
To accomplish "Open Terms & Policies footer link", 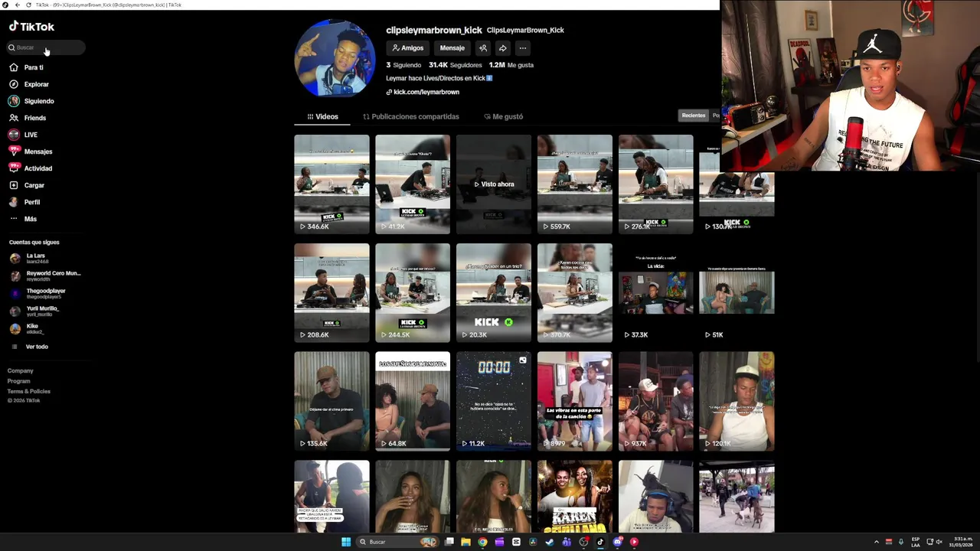I will (x=29, y=391).
